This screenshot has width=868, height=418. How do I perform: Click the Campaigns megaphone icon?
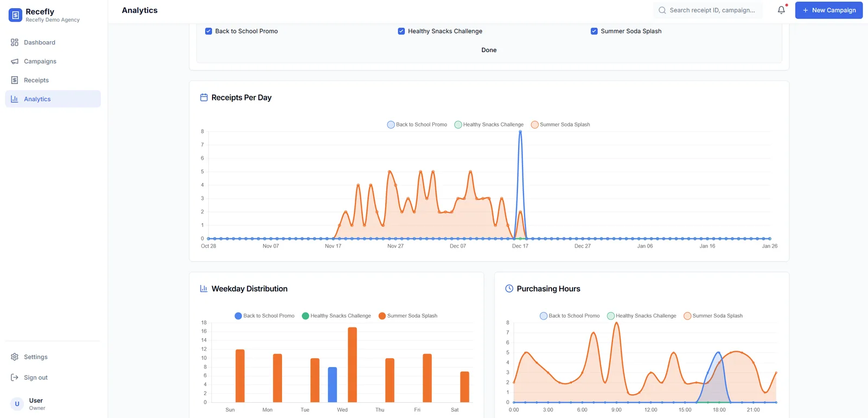pyautogui.click(x=15, y=61)
